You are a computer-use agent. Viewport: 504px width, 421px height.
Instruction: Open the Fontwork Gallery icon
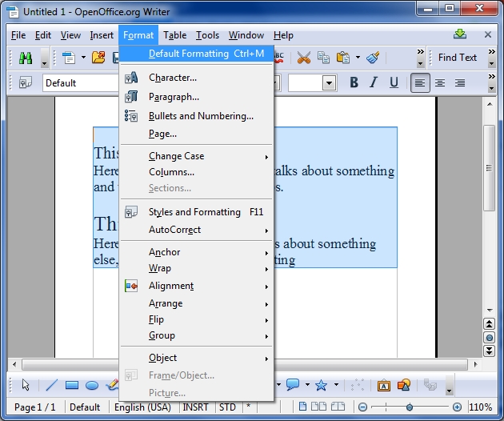pos(384,385)
